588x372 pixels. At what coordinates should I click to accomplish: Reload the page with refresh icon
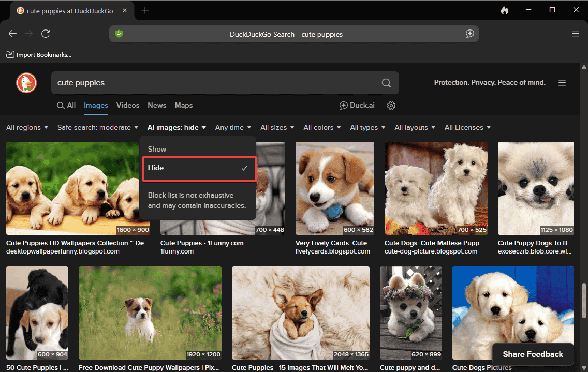(x=46, y=34)
